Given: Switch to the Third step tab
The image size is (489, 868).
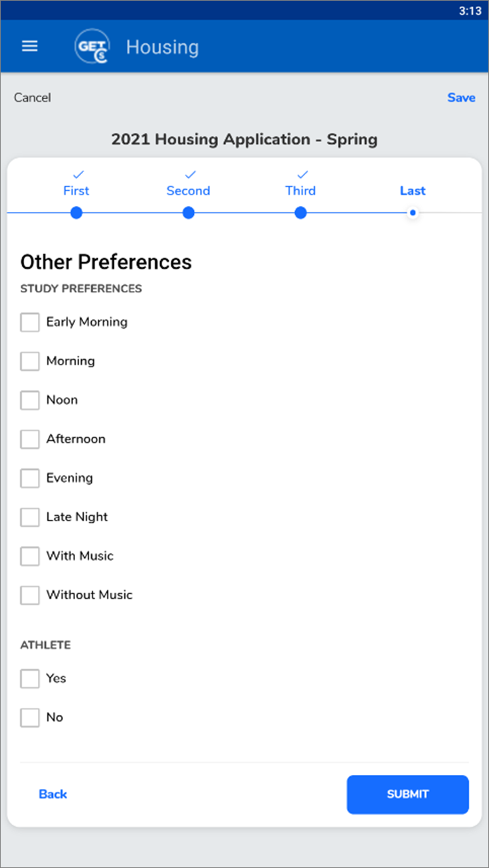Looking at the screenshot, I should (301, 190).
